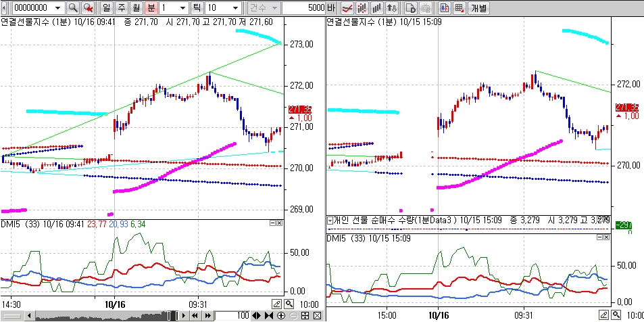This screenshot has height=322, width=644.
Task: Click the grid table icon in toolbar
Action: pos(460,8)
